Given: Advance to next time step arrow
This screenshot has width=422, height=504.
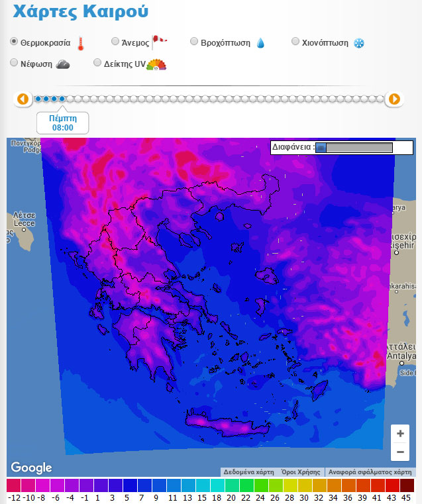Looking at the screenshot, I should tap(394, 99).
